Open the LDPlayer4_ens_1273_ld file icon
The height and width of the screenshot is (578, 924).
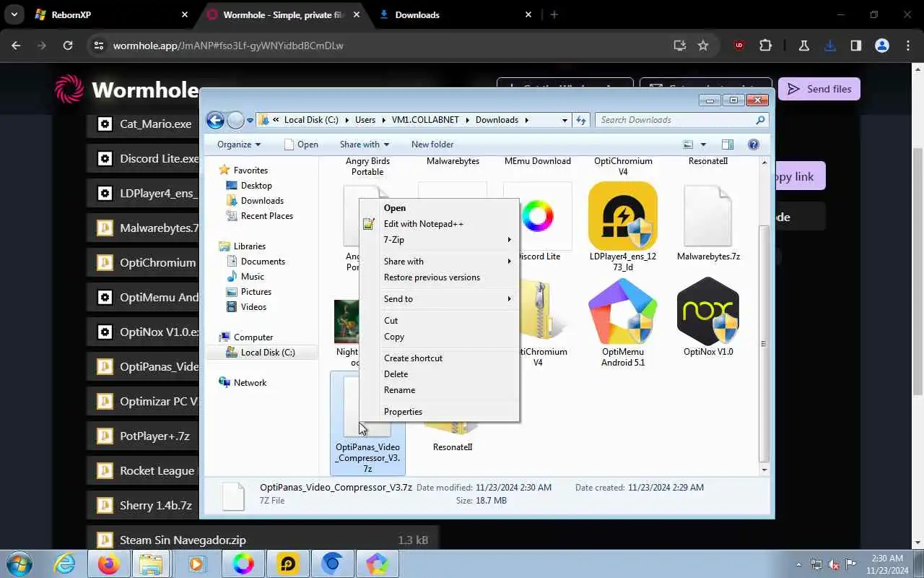click(x=622, y=215)
